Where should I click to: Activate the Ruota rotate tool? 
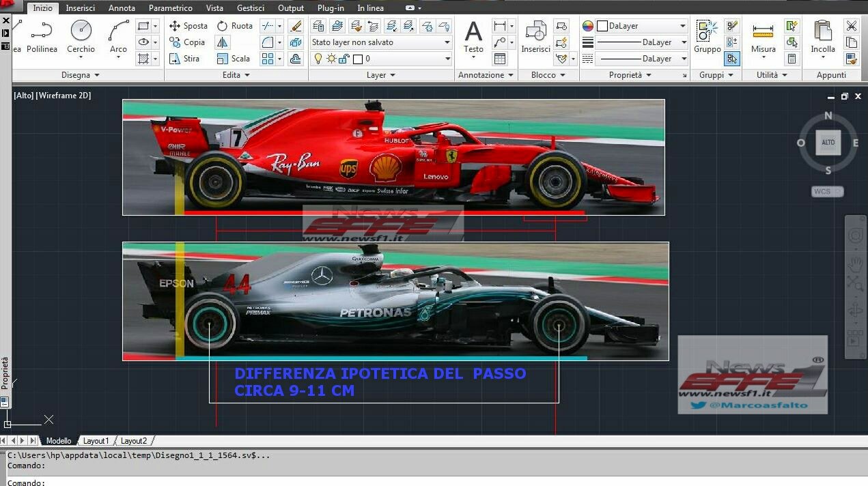(235, 26)
